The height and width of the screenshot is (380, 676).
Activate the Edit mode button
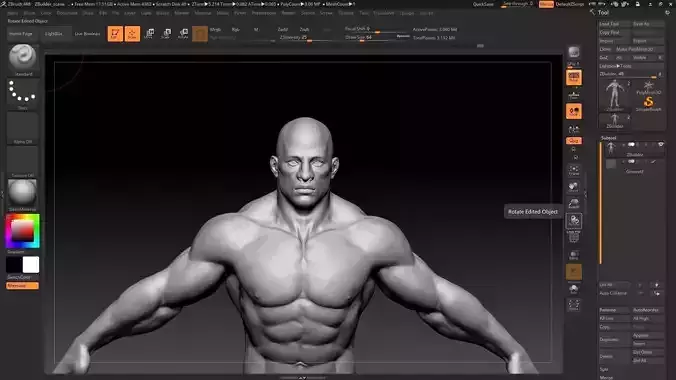(115, 34)
